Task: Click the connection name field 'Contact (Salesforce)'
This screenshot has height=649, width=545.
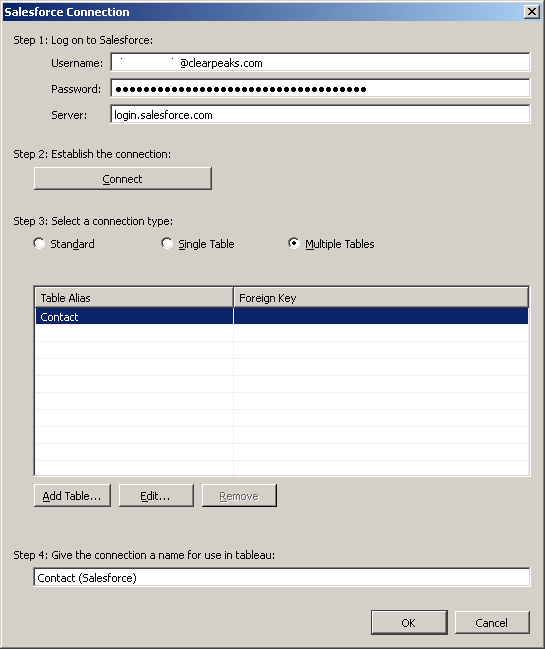Action: pos(281,577)
